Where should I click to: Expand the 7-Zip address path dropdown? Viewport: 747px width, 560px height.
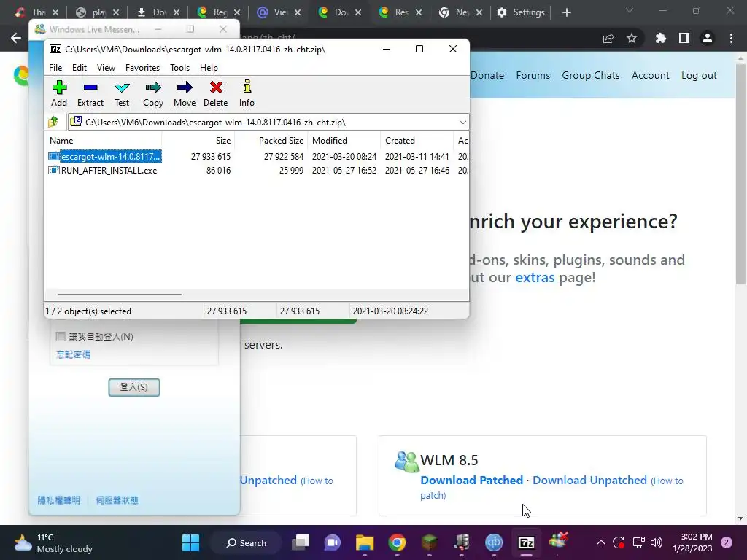point(462,122)
